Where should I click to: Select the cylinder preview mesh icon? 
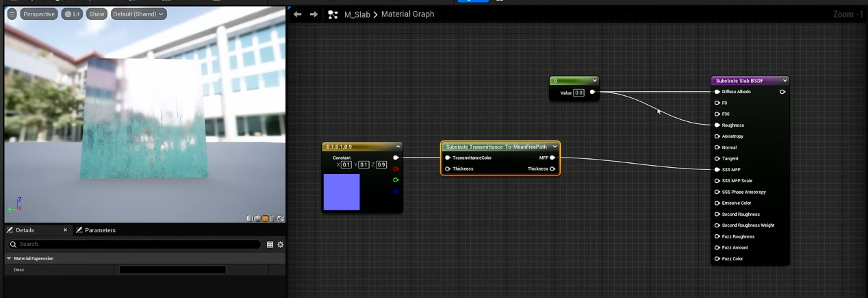tap(249, 219)
